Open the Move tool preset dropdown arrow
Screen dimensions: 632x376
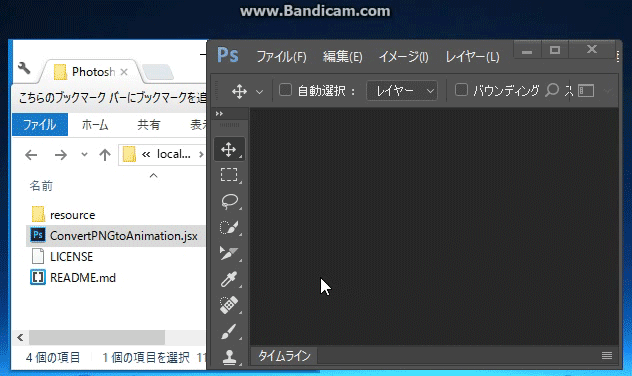pos(260,92)
